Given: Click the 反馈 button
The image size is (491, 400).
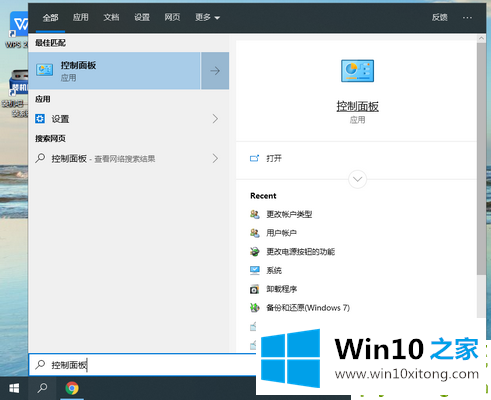Looking at the screenshot, I should [439, 17].
